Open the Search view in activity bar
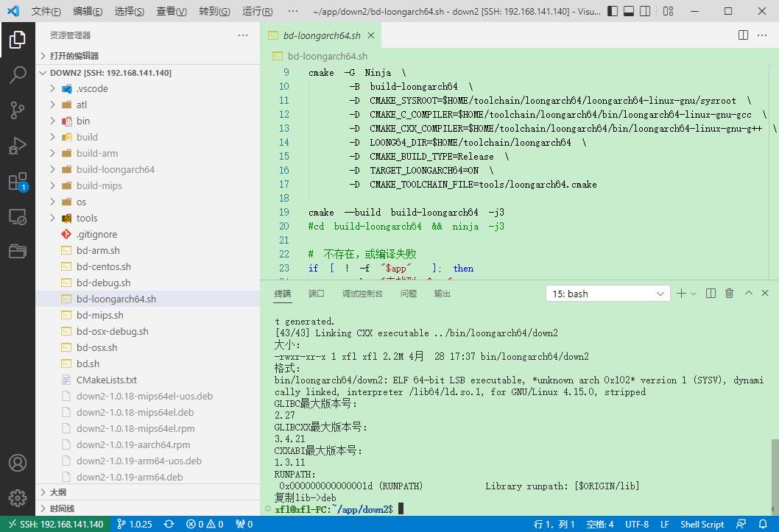 pyautogui.click(x=18, y=75)
